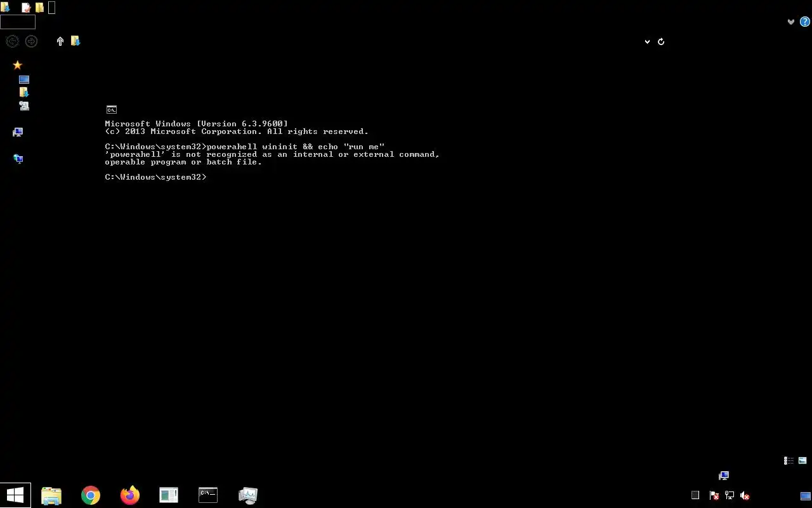Click the Show desktop icon at taskbar end
Image resolution: width=812 pixels, height=508 pixels.
(x=806, y=495)
